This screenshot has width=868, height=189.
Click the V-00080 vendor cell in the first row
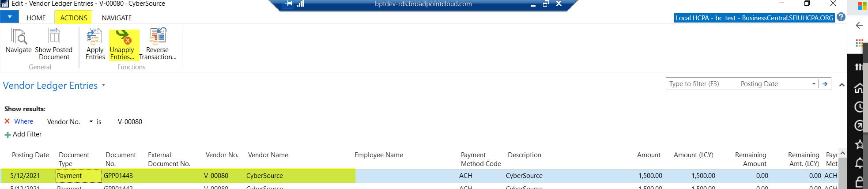coord(216,176)
